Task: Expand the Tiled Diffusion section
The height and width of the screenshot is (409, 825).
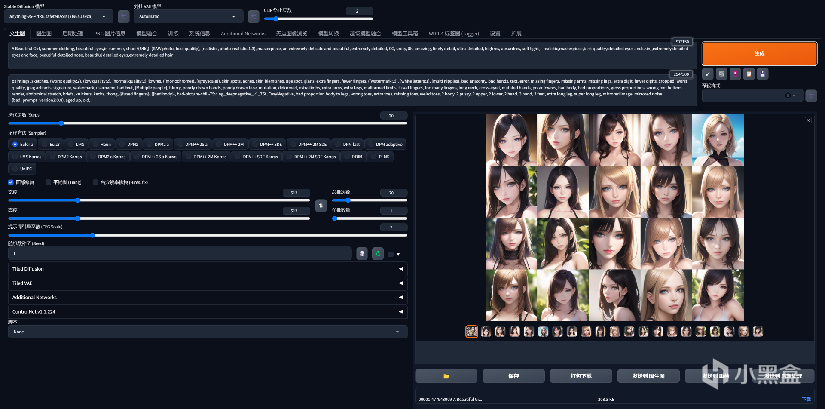Action: coord(208,269)
